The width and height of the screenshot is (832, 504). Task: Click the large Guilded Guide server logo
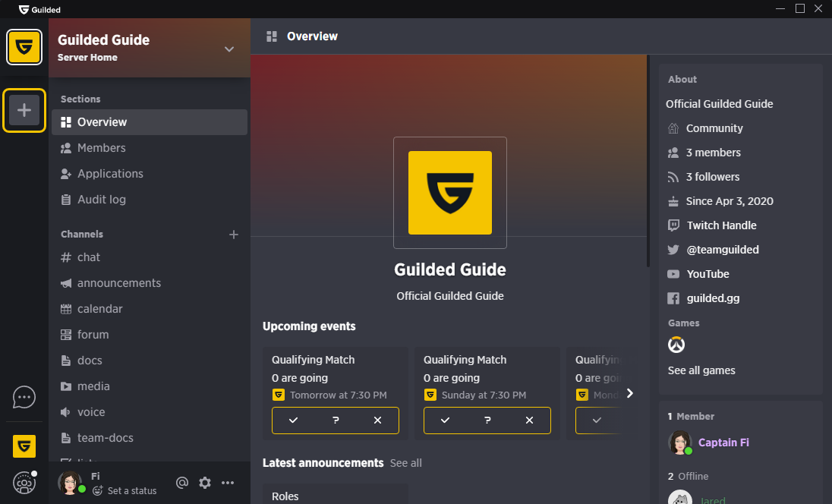pos(450,193)
